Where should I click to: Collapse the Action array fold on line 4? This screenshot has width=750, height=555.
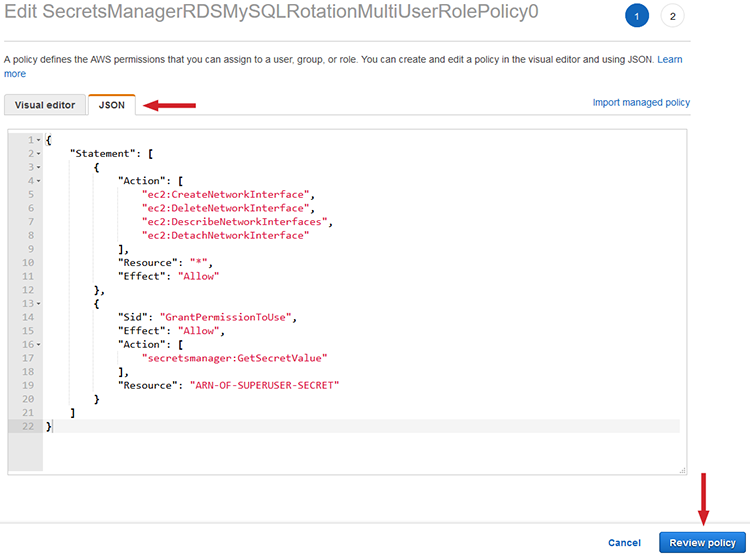coord(39,181)
